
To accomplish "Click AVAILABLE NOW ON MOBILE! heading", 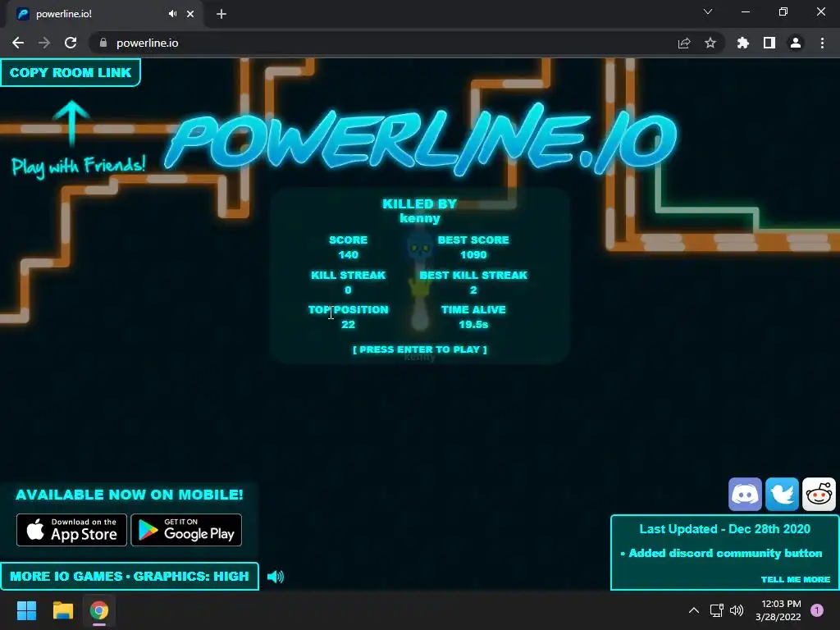I will coord(129,495).
